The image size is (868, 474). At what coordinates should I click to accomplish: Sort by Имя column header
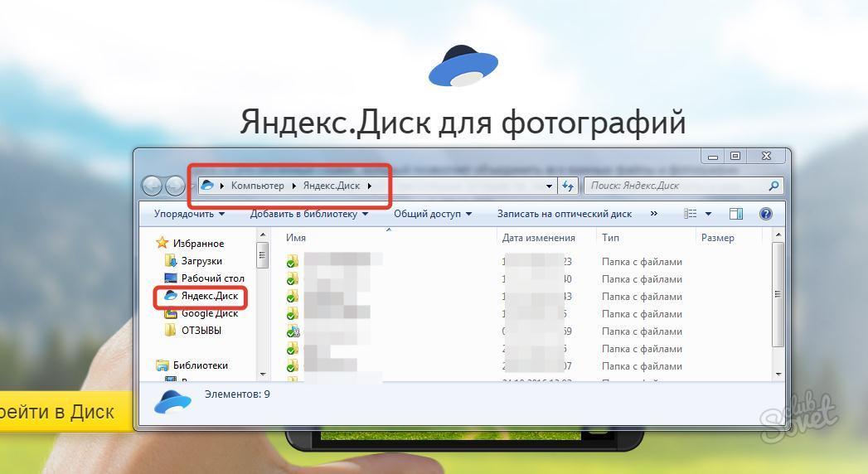coord(296,238)
